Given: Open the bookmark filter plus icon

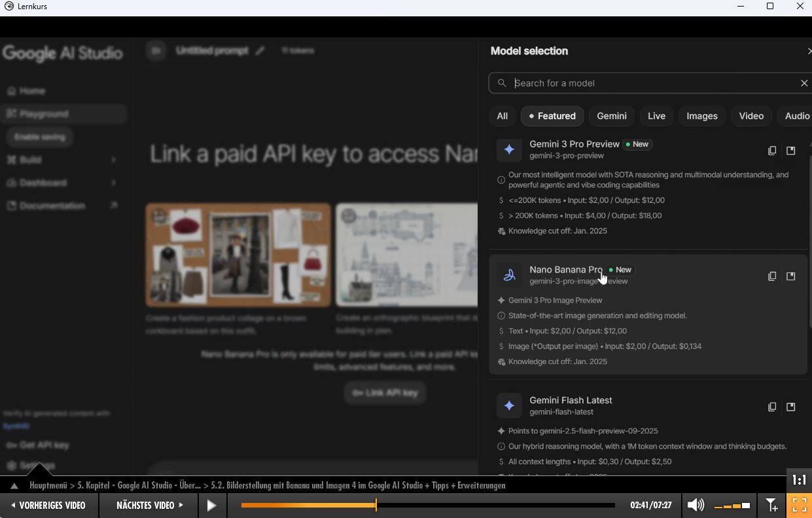Looking at the screenshot, I should coord(771,506).
